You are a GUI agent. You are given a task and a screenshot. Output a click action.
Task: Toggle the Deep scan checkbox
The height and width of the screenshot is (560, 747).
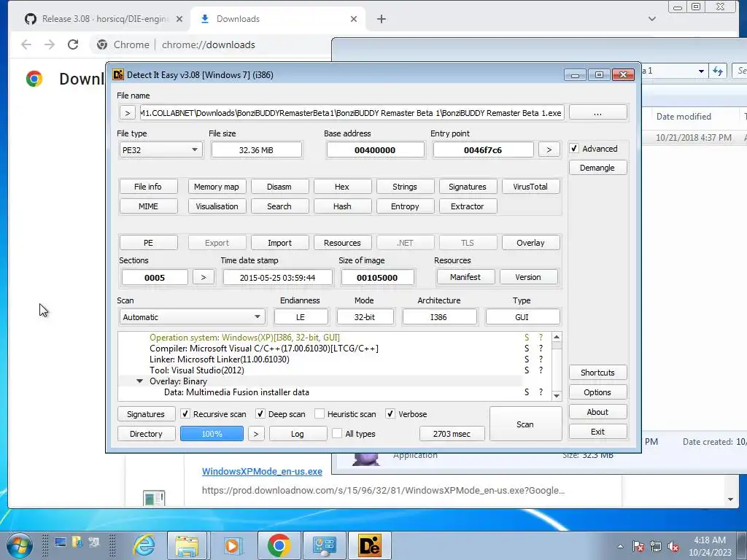(260, 414)
